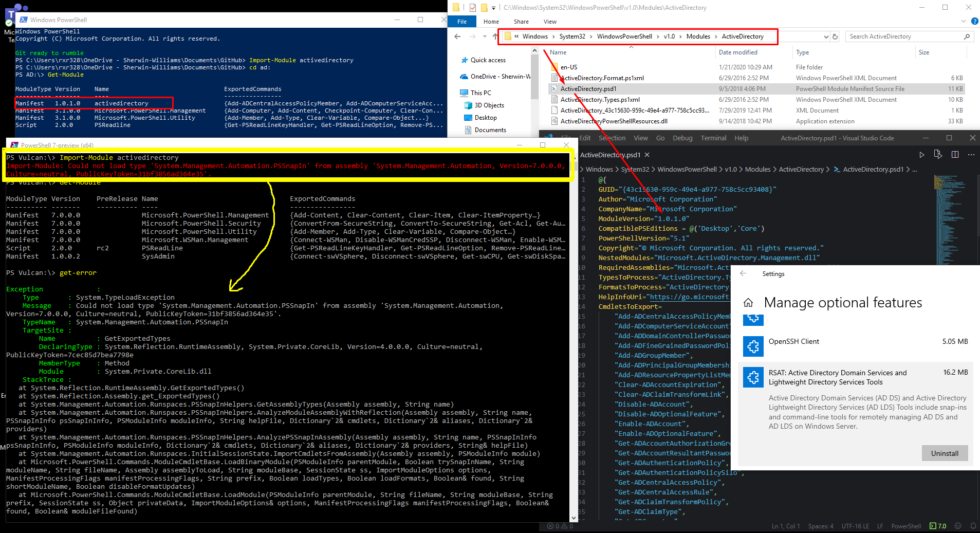Split the editor in Visual Studio Code
The image size is (980, 533).
[x=955, y=154]
